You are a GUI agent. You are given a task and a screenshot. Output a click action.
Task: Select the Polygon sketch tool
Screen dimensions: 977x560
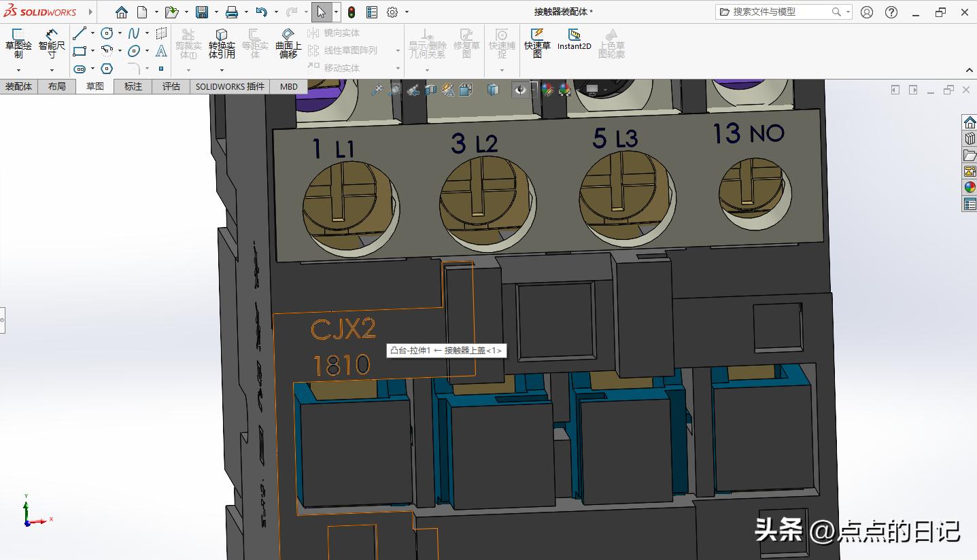click(x=107, y=69)
